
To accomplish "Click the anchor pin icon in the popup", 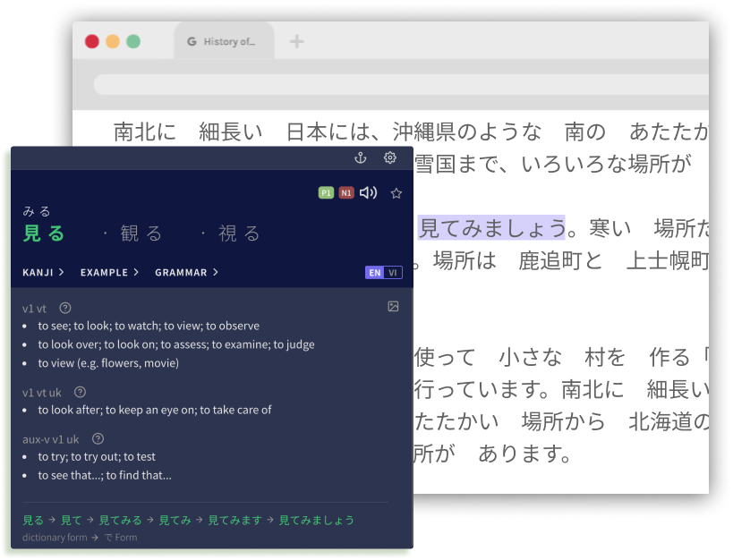I will point(360,158).
